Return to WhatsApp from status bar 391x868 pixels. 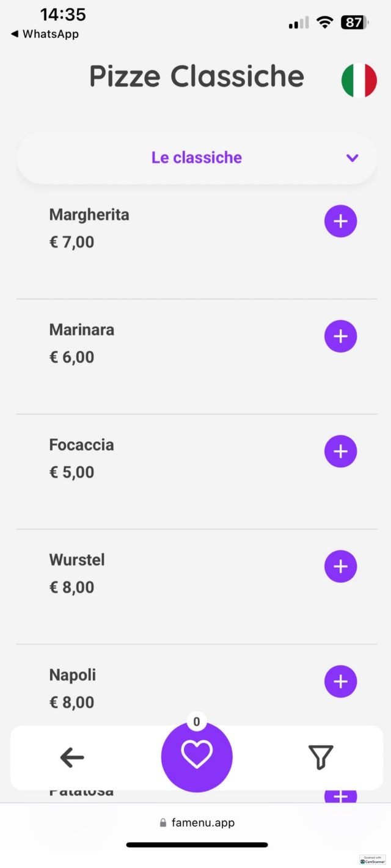pos(45,34)
